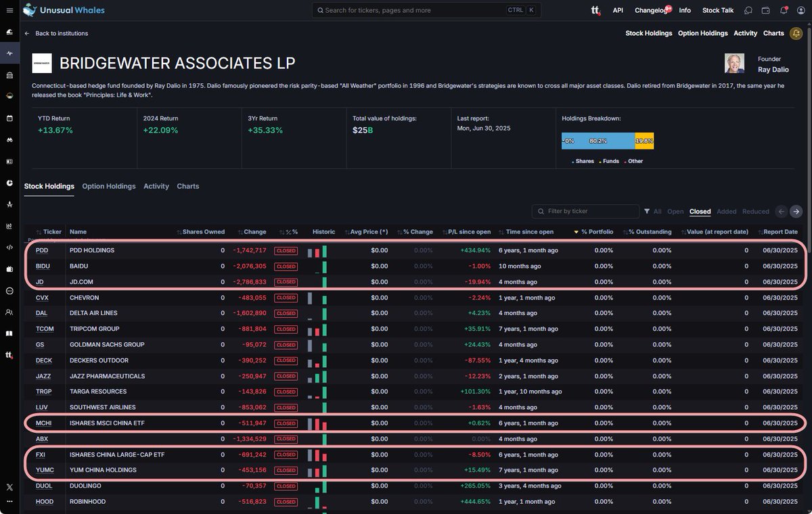Image resolution: width=812 pixels, height=514 pixels.
Task: Open Info in top navigation
Action: [x=685, y=10]
